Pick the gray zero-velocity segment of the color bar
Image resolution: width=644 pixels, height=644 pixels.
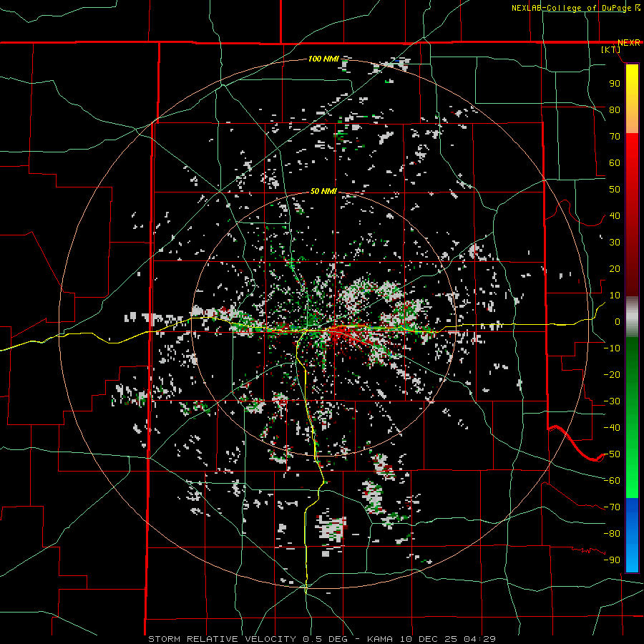(x=632, y=317)
